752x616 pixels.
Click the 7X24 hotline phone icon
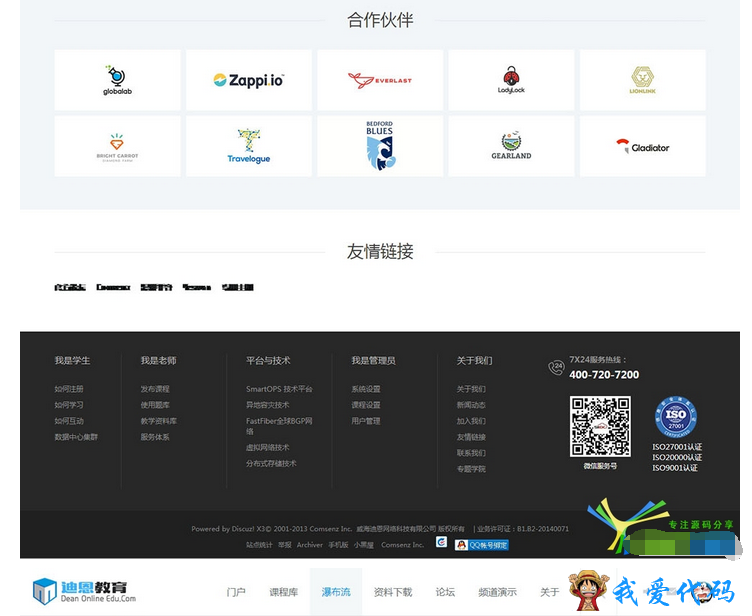click(x=556, y=367)
